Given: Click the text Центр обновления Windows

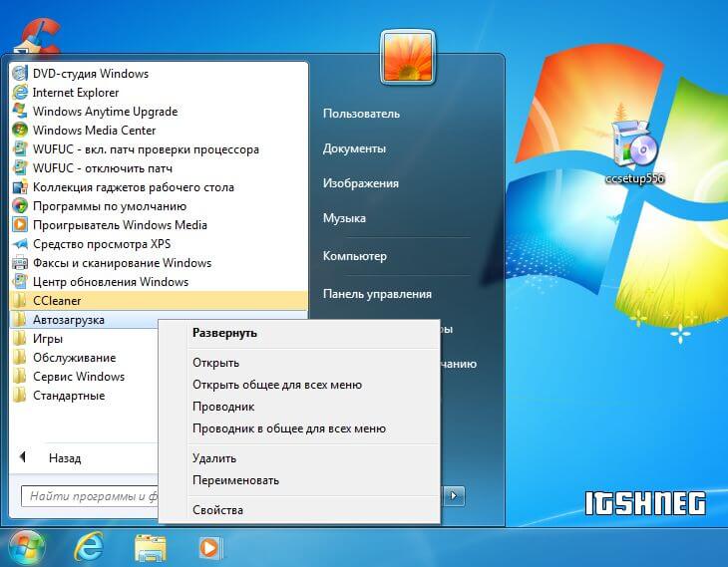Looking at the screenshot, I should tap(111, 282).
